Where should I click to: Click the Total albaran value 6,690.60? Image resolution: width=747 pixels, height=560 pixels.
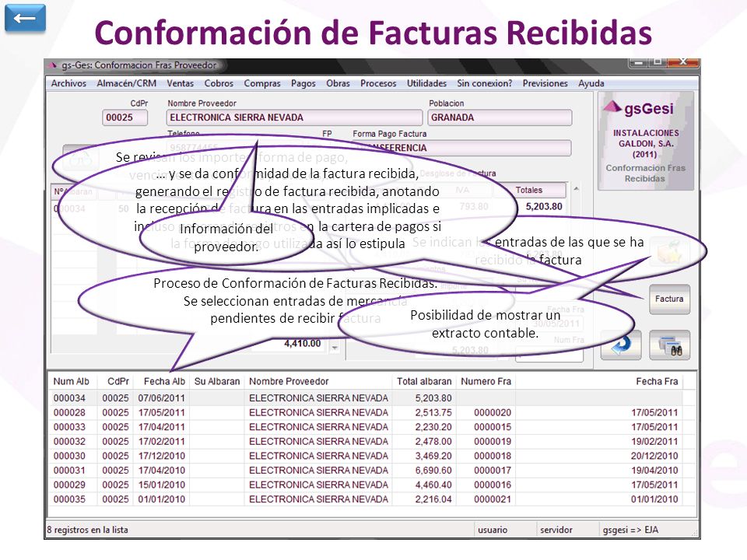pos(433,471)
